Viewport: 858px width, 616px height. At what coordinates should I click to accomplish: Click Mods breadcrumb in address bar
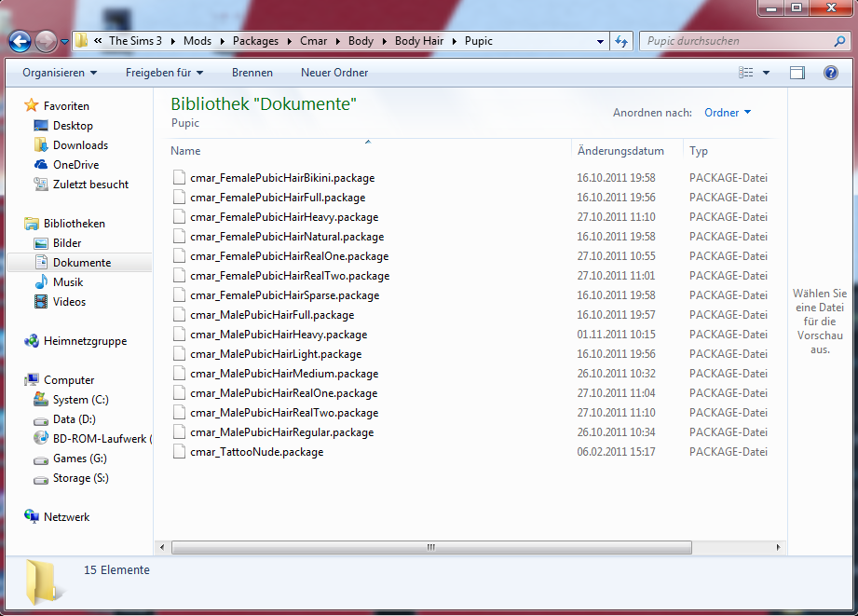pyautogui.click(x=197, y=41)
